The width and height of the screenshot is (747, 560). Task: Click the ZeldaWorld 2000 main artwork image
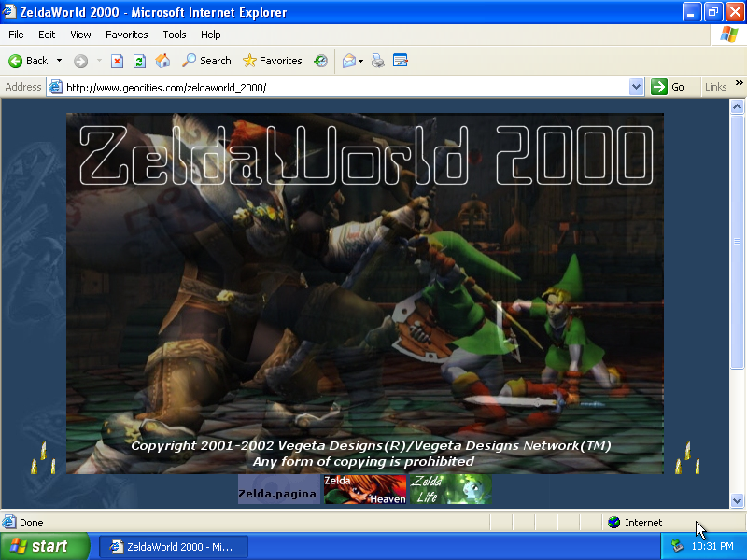click(x=365, y=293)
